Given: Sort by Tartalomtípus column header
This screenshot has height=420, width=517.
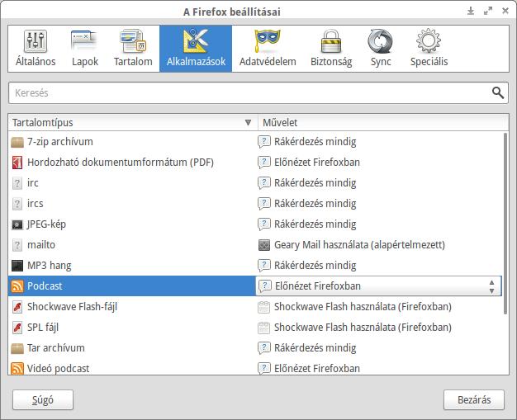Looking at the screenshot, I should [x=132, y=123].
